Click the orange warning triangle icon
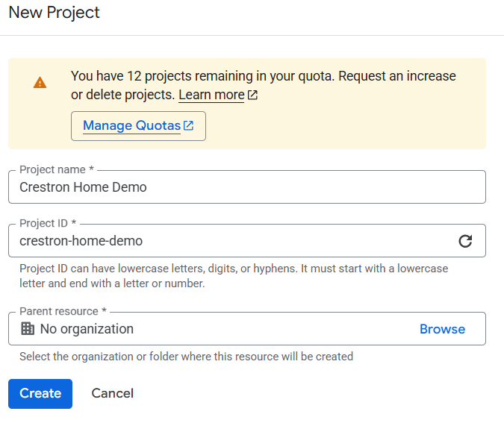 40,83
